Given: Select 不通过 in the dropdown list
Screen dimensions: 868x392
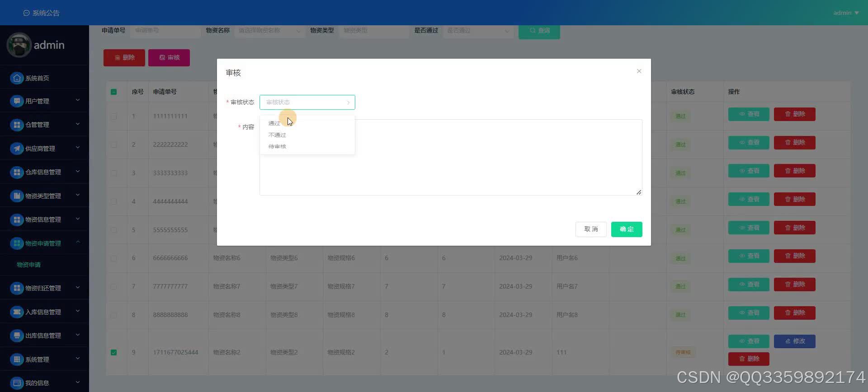Looking at the screenshot, I should click(307, 135).
